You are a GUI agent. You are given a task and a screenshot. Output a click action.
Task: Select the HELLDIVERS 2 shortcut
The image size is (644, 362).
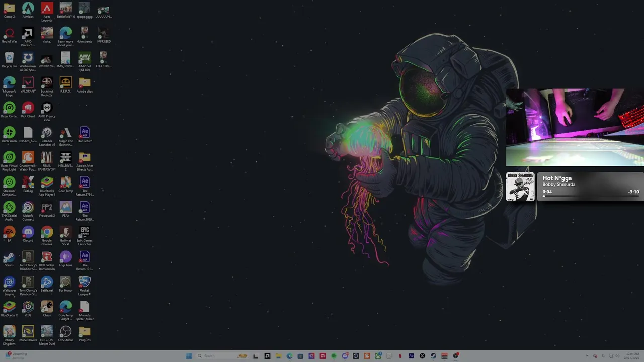[x=65, y=161]
